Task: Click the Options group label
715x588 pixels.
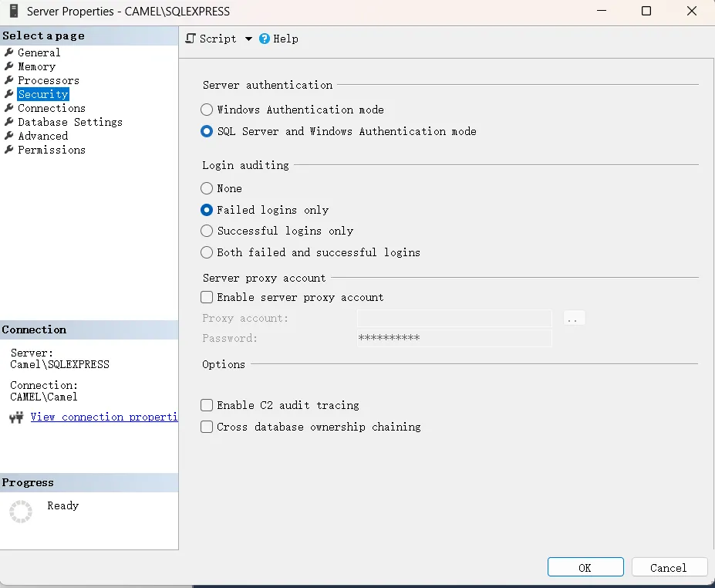Action: click(224, 364)
